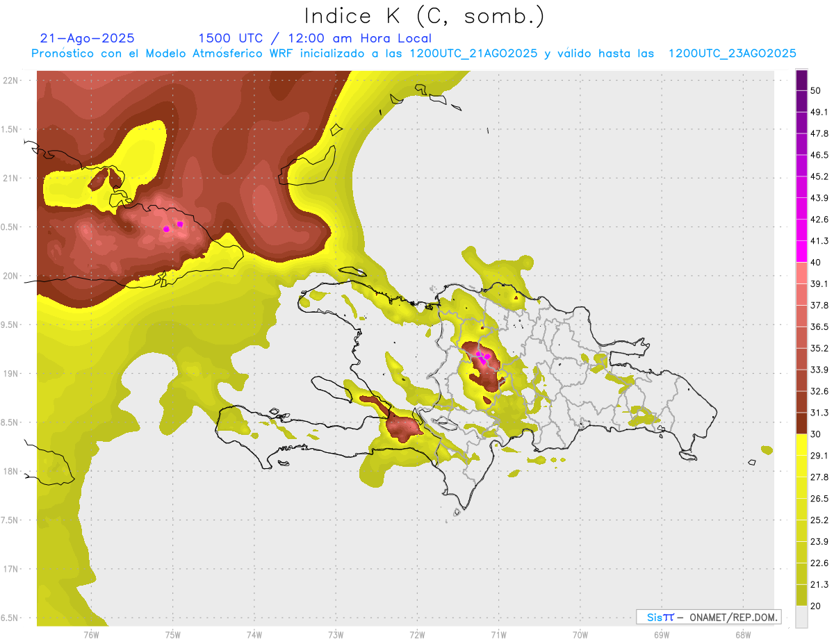Click the 21N latitude label
The width and height of the screenshot is (834, 644).
(10, 178)
